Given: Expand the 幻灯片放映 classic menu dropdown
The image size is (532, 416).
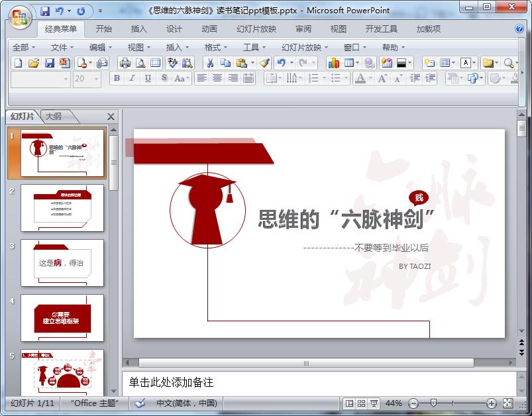Looking at the screenshot, I should [x=304, y=48].
